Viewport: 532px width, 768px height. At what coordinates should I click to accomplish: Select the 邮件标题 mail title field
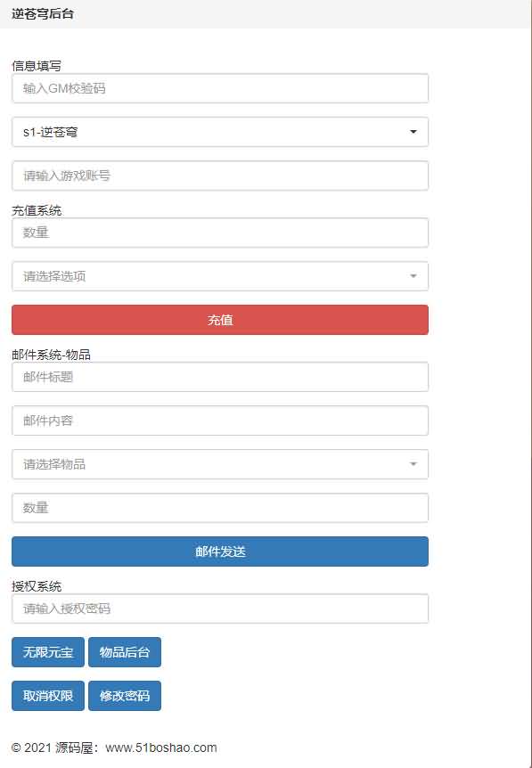[x=220, y=377]
